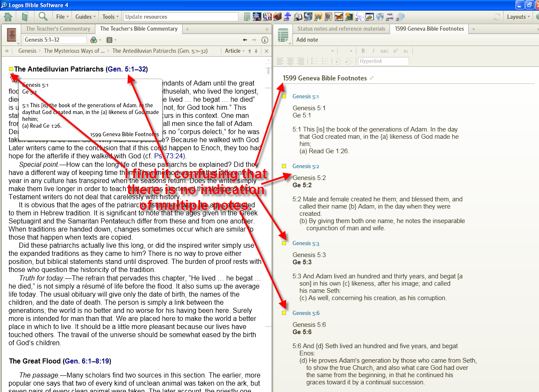
Task: Navigate back with the left arrow
Action: (245, 40)
